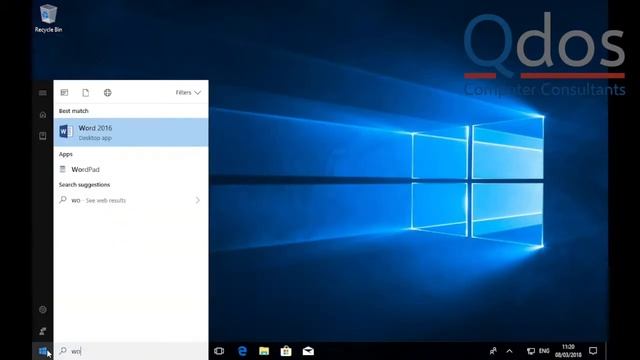This screenshot has height=360, width=640.
Task: Filter search results by Web globe icon
Action: coord(107,93)
